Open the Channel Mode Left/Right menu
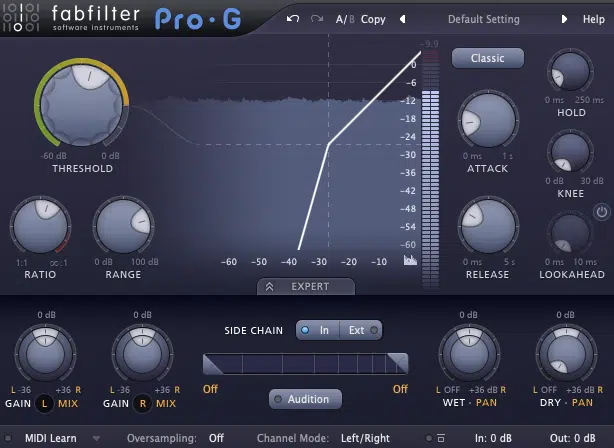The image size is (614, 448). (365, 438)
